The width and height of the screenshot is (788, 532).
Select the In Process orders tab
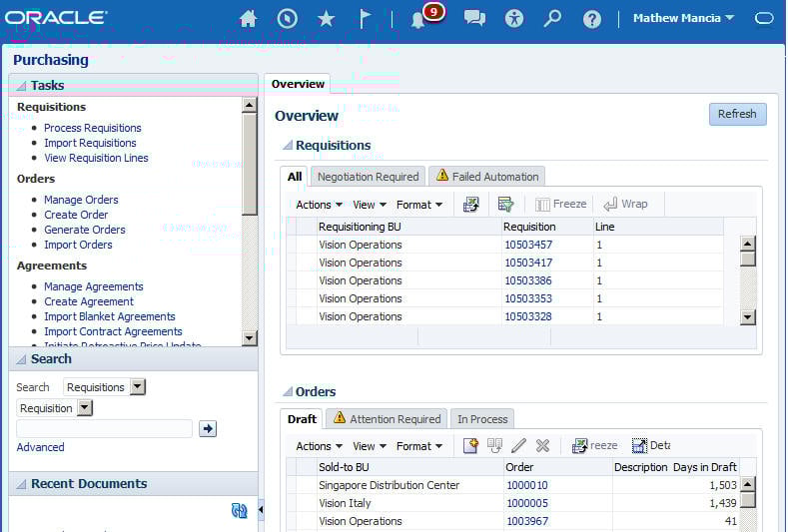[x=482, y=419]
